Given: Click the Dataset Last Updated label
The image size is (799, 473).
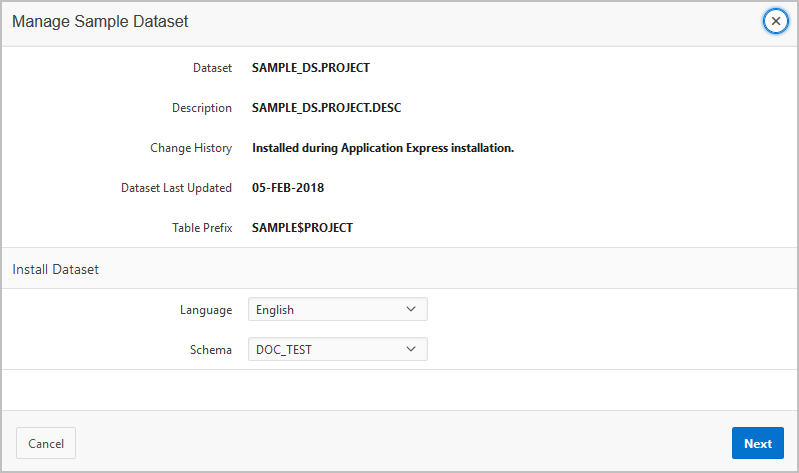Looking at the screenshot, I should point(176,188).
